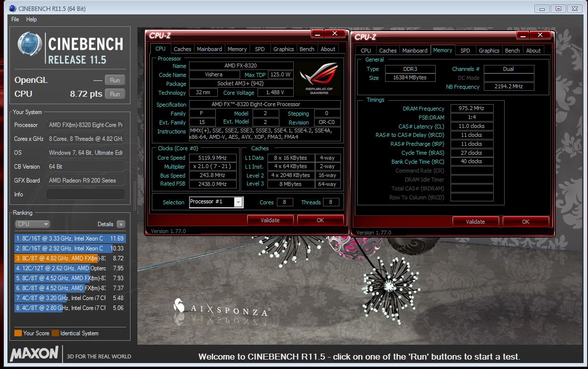Run the CPU benchmark test

(115, 94)
